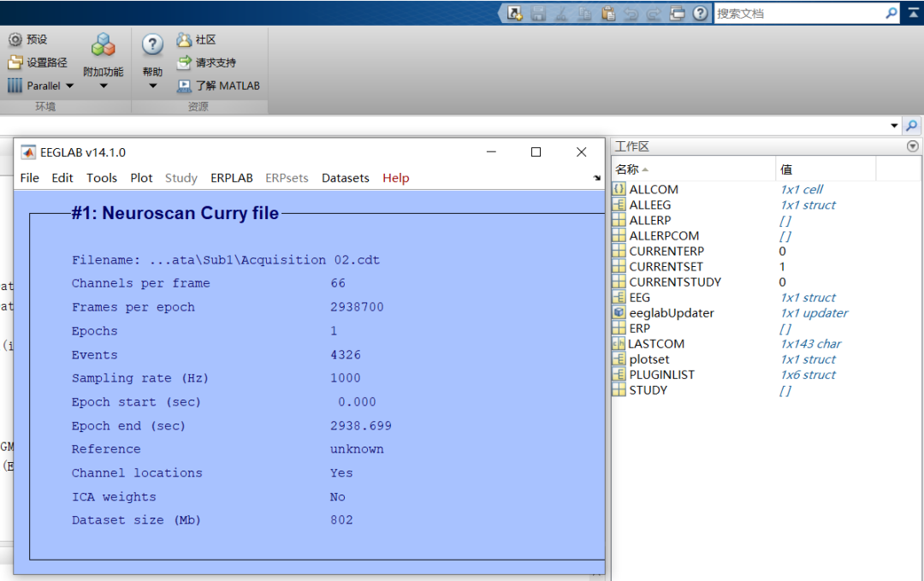
Task: Open the current folder address dropdown arrow
Action: pos(894,126)
